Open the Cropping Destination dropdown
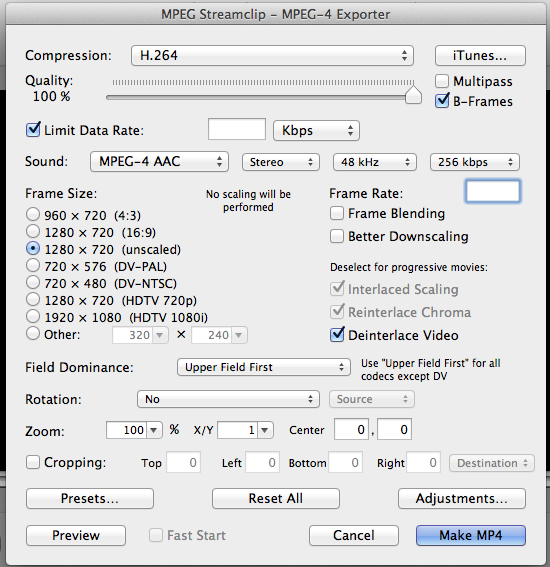 click(492, 463)
